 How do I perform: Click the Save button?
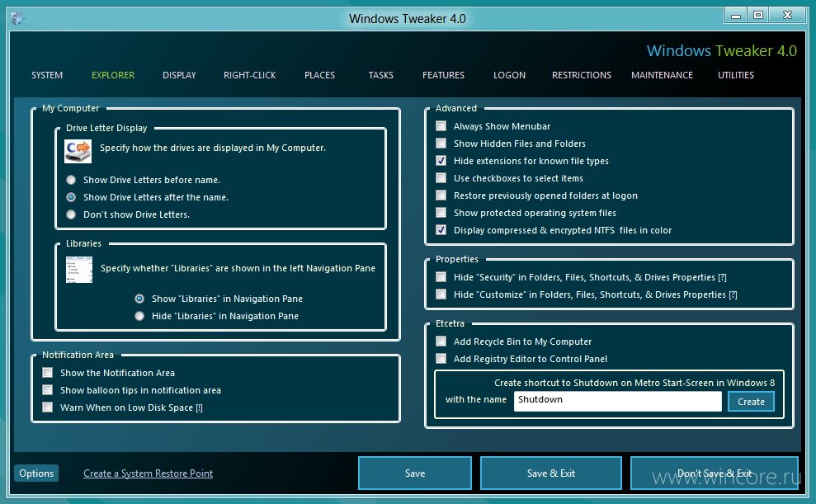pos(415,473)
